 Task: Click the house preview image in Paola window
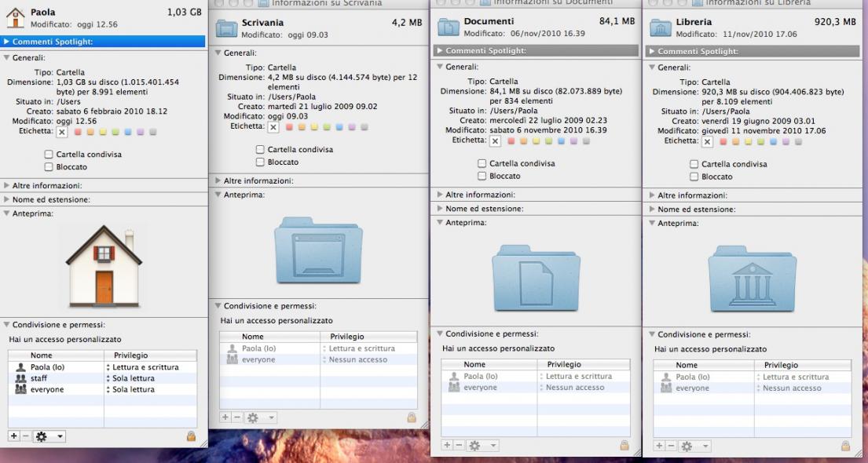(104, 267)
